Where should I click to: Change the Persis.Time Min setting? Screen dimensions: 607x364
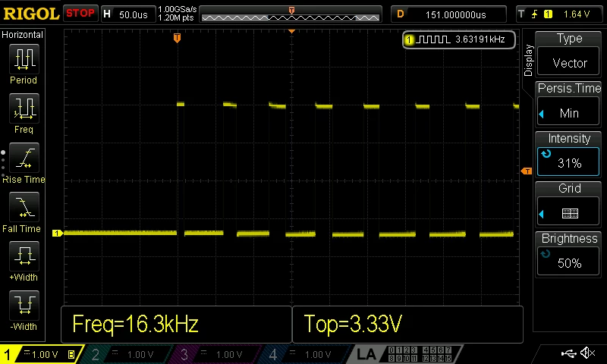coord(568,113)
